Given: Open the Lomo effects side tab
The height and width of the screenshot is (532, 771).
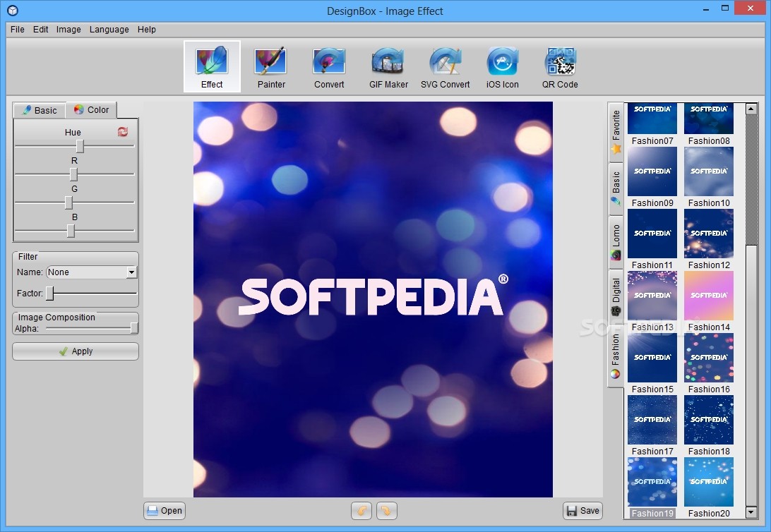Looking at the screenshot, I should [x=616, y=242].
